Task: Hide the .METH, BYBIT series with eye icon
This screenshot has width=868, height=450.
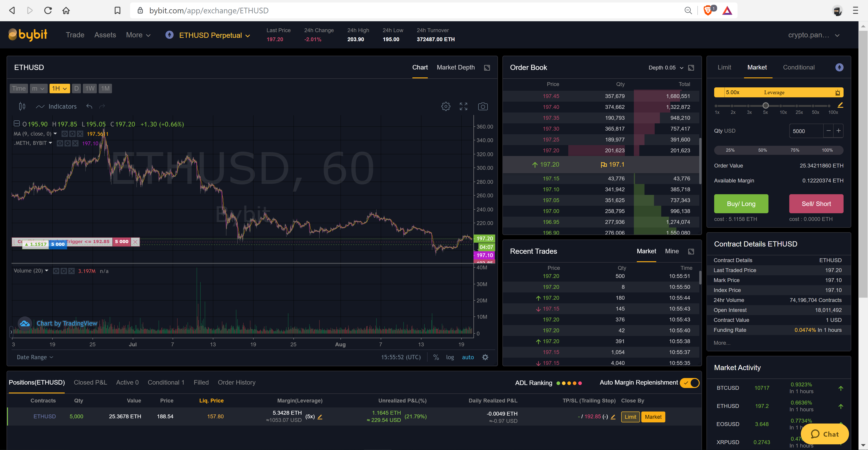Action: point(60,143)
